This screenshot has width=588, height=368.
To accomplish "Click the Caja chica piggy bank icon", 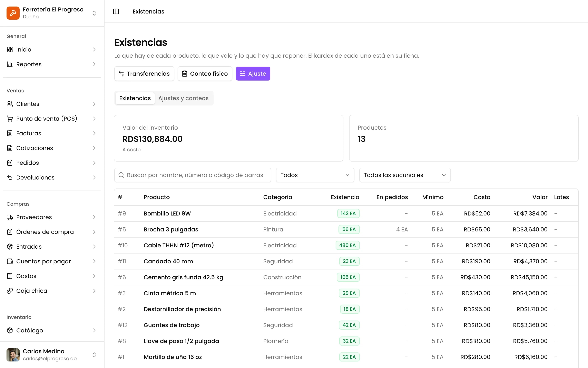I will pyautogui.click(x=10, y=291).
